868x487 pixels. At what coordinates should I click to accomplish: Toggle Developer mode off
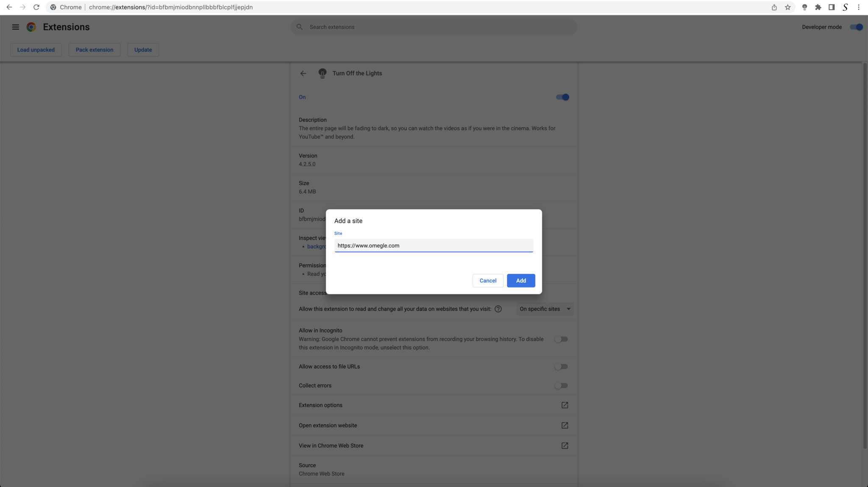856,27
